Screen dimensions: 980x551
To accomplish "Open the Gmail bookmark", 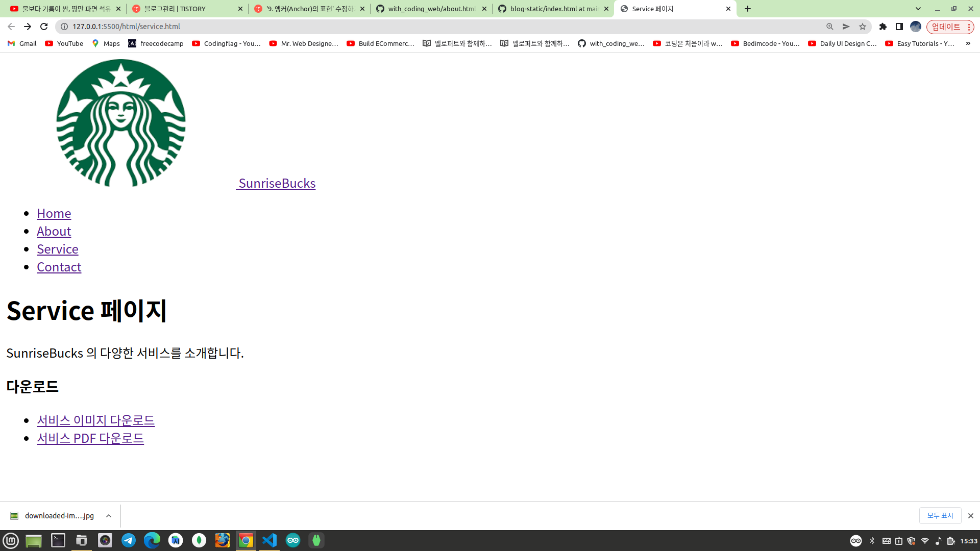I will (x=22, y=43).
